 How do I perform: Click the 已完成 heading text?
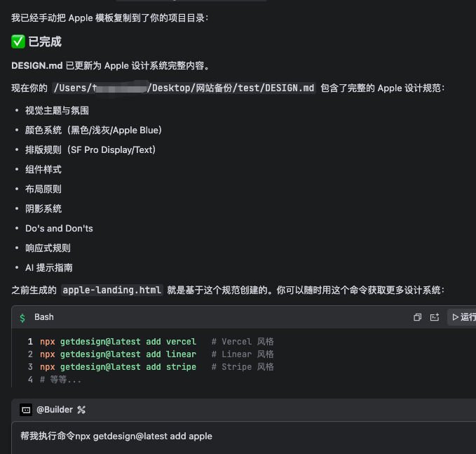click(x=45, y=42)
